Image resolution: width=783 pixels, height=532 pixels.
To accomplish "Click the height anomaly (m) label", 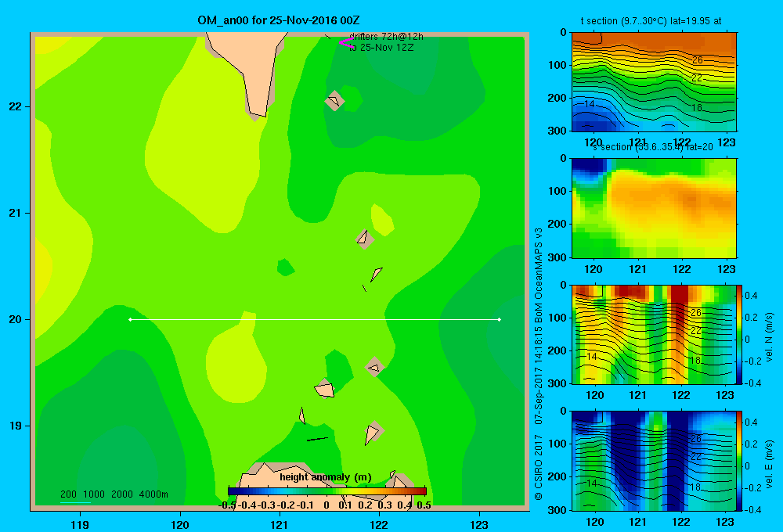I will [x=326, y=477].
